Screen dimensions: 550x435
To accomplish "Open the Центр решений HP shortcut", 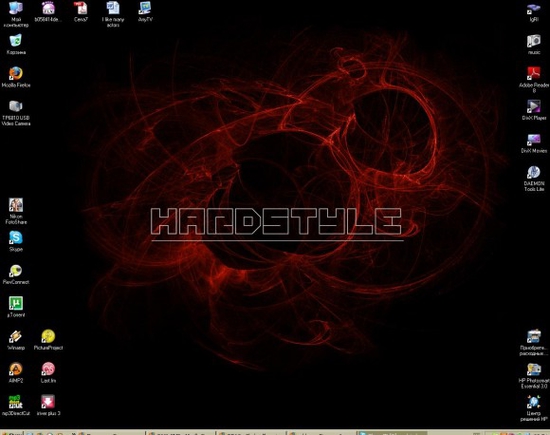I will pyautogui.click(x=534, y=408).
